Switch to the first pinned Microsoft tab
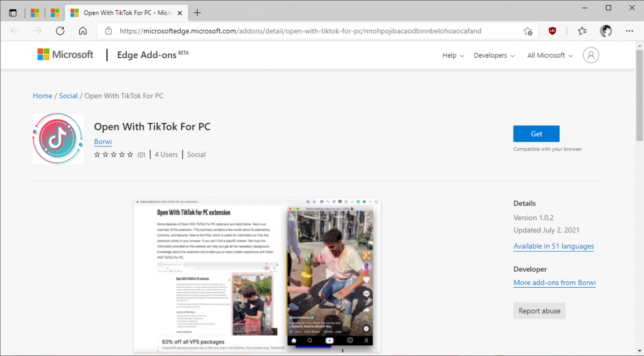The width and height of the screenshot is (644, 356). (x=35, y=13)
